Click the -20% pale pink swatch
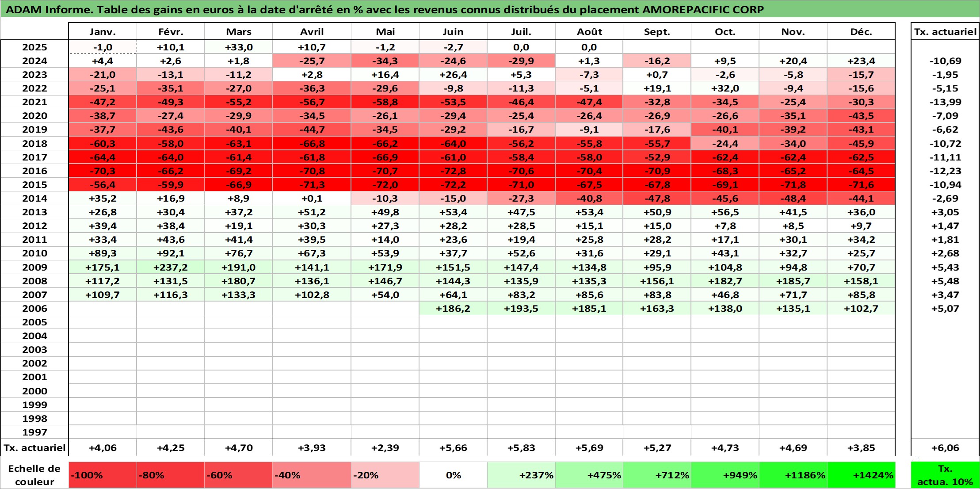 (385, 475)
